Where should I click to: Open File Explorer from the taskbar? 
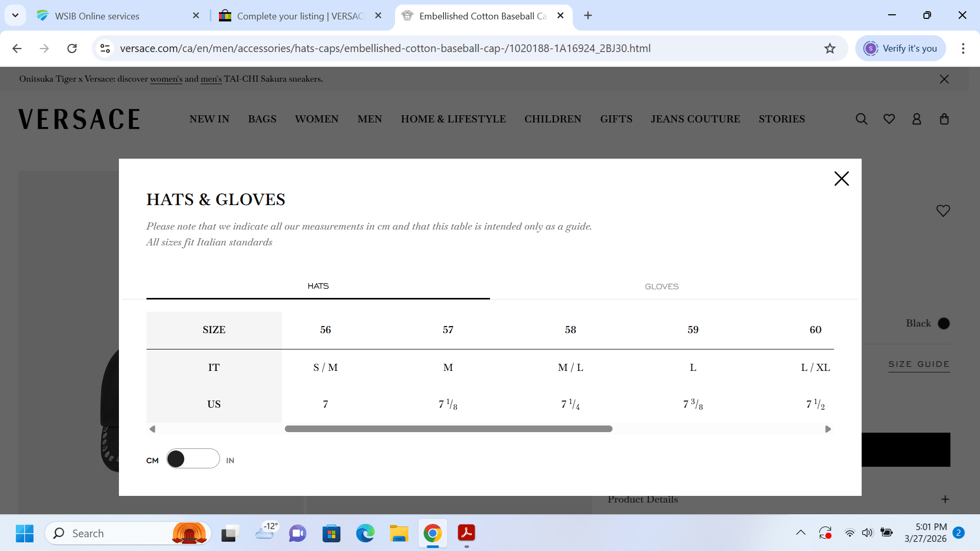click(x=399, y=534)
